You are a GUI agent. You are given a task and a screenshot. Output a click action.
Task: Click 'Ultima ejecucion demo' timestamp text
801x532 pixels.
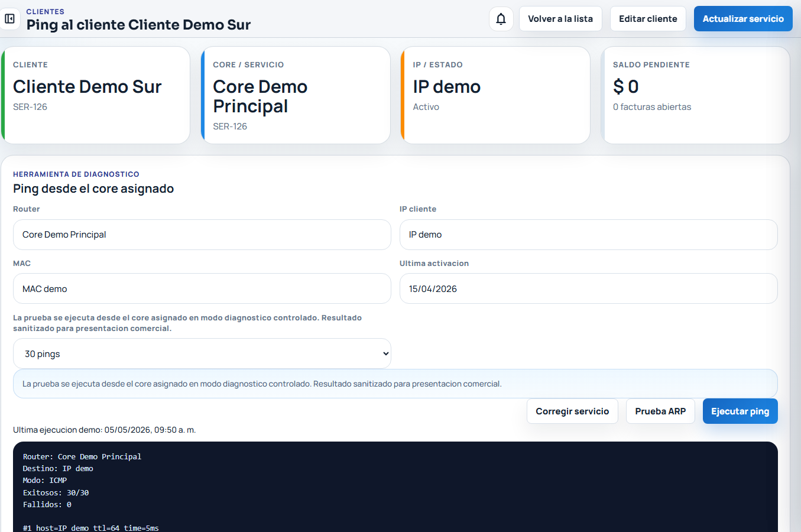105,430
